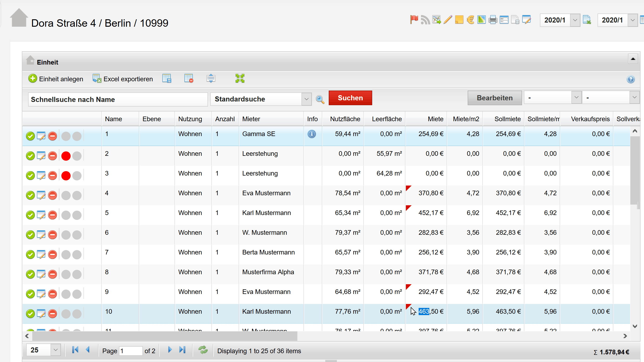Sort by the Mieter column header

251,119
